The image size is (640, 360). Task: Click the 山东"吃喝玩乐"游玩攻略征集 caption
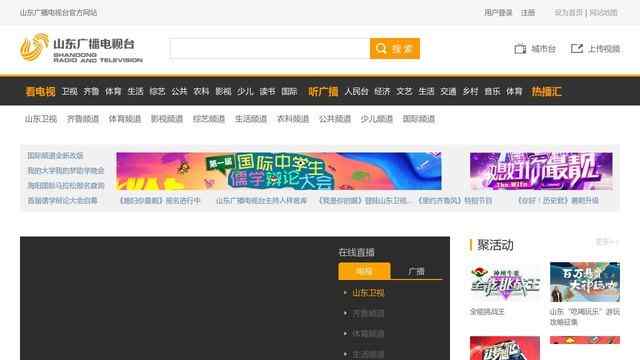pos(585,317)
